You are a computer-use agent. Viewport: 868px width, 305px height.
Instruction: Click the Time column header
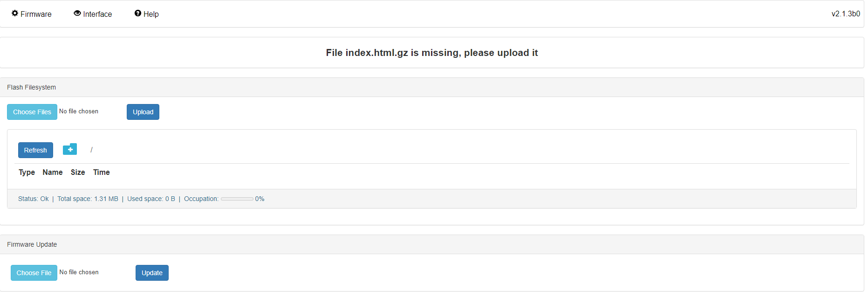(102, 173)
